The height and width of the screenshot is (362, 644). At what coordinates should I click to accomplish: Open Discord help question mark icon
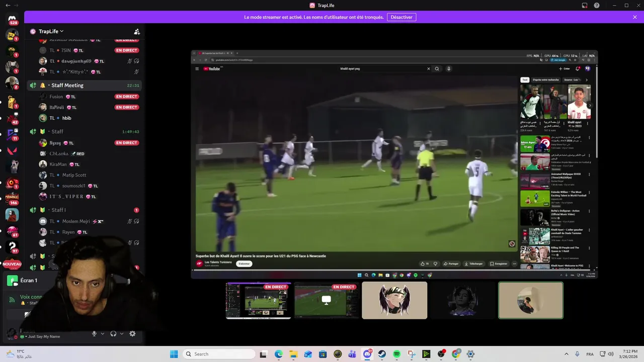coord(597,6)
